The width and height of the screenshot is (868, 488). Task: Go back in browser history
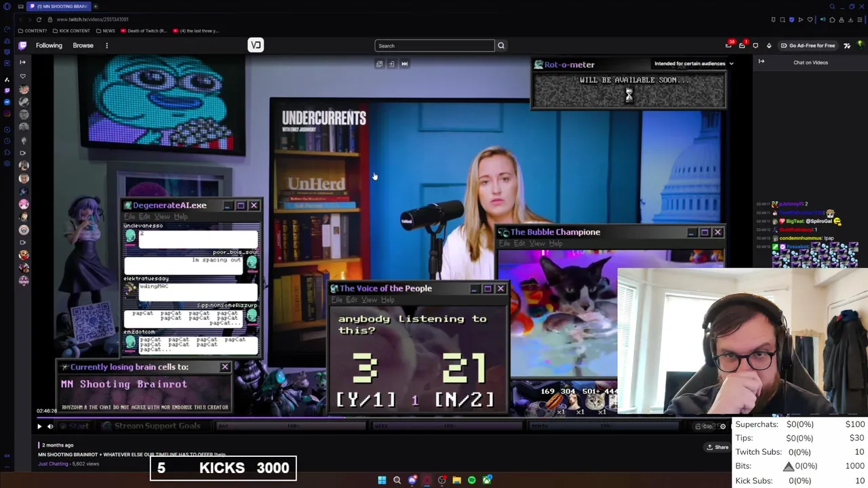pyautogui.click(x=20, y=19)
